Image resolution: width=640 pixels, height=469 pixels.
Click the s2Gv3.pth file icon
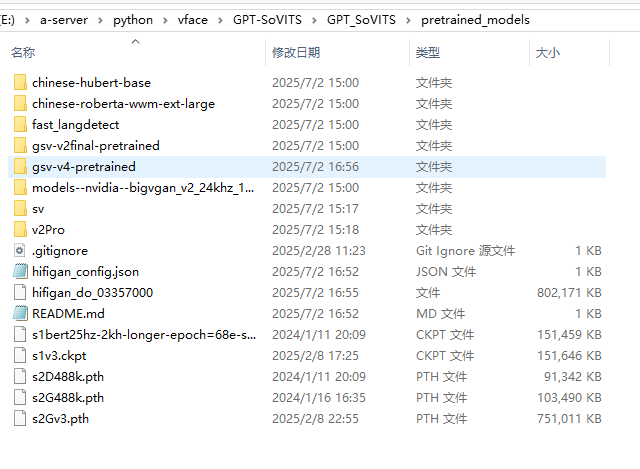(20, 418)
